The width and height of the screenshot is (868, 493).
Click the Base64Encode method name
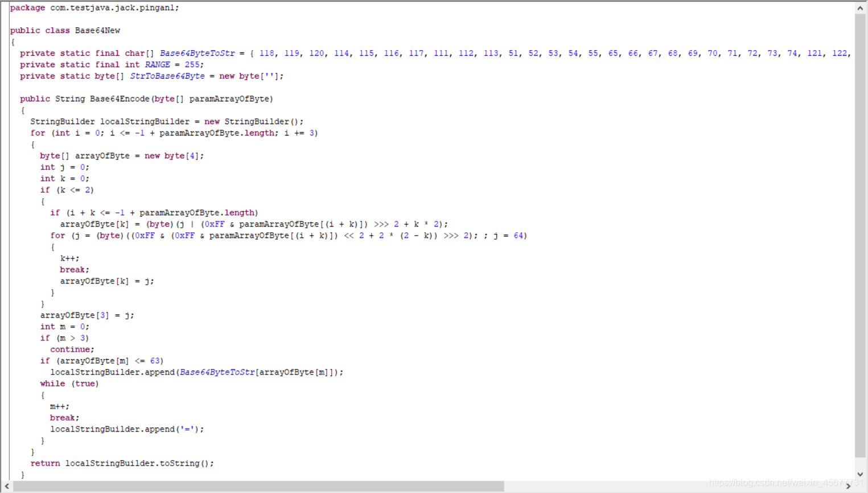coord(120,99)
